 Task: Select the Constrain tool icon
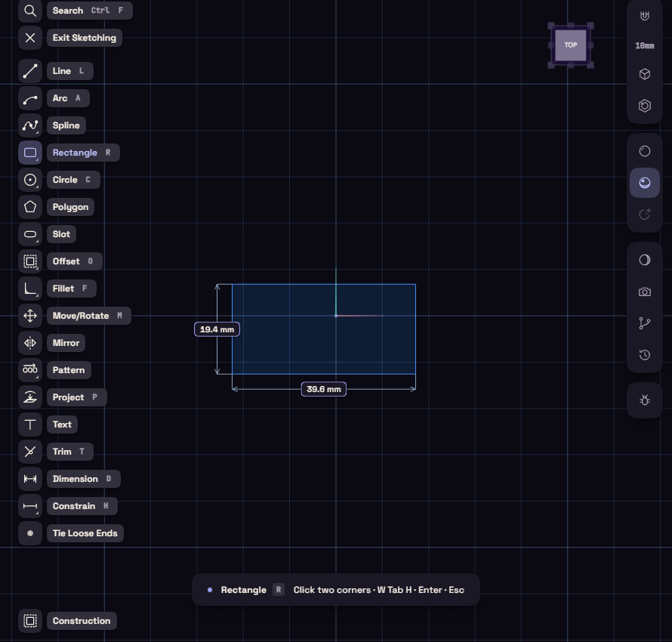pos(30,506)
